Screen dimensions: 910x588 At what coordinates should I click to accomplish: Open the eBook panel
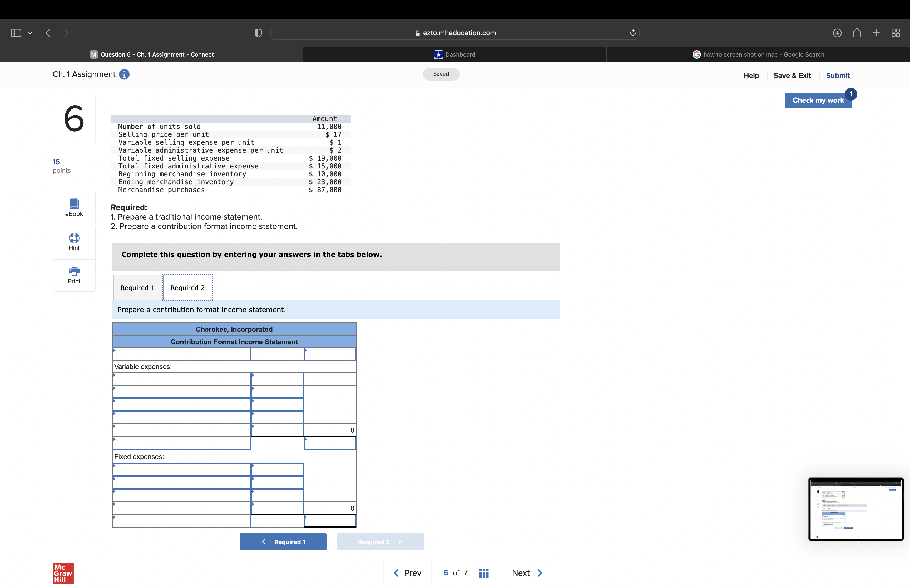74,208
